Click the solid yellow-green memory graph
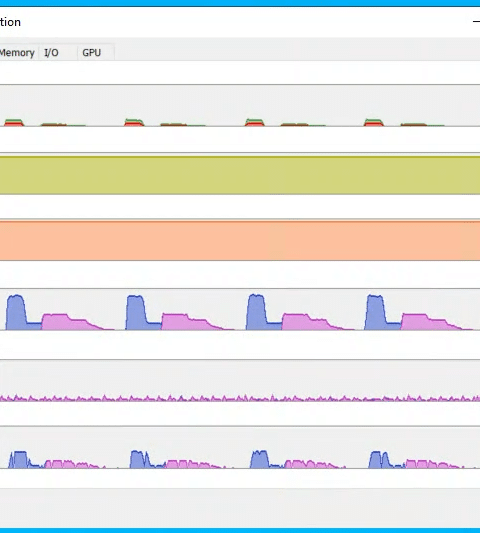480x533 pixels. 240,175
